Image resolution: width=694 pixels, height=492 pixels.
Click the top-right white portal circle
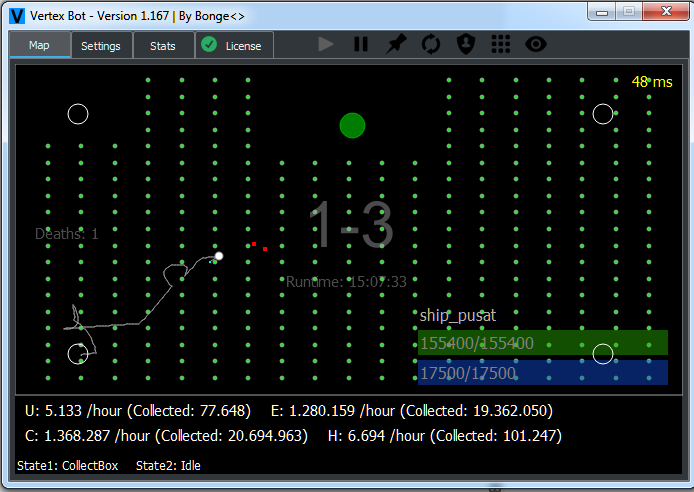(603, 114)
